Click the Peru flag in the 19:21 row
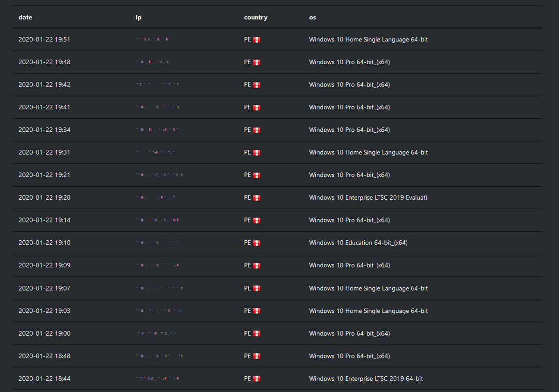559x392 pixels. (257, 176)
